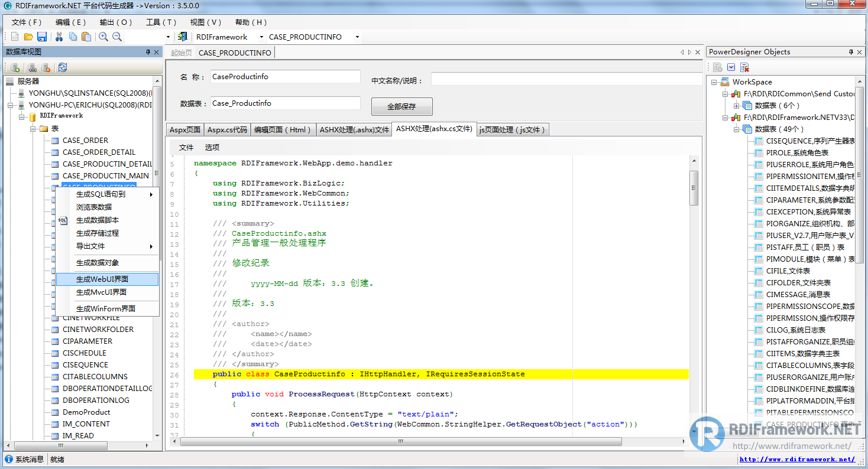This screenshot has height=469, width=868.
Task: Open 帮助(H) menu
Action: coord(251,22)
